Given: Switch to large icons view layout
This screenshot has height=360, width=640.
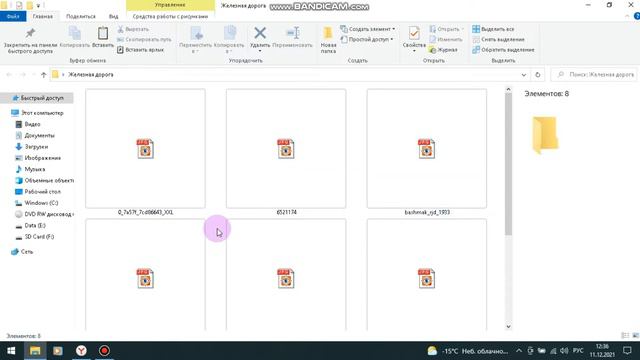Looking at the screenshot, I should [x=635, y=336].
